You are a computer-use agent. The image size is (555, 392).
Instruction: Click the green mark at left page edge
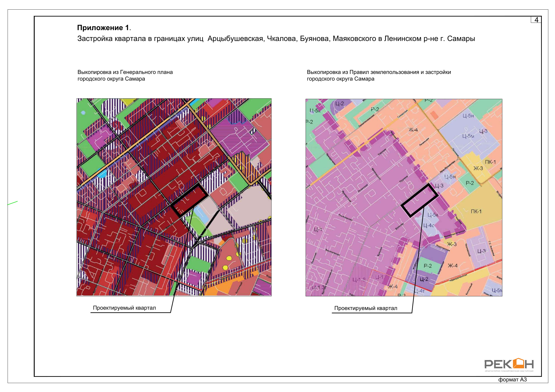(x=13, y=203)
